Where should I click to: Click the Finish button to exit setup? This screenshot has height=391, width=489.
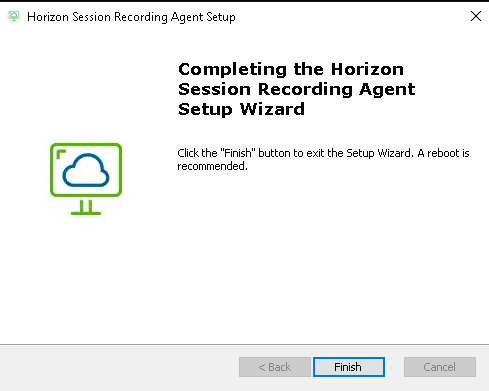click(349, 367)
